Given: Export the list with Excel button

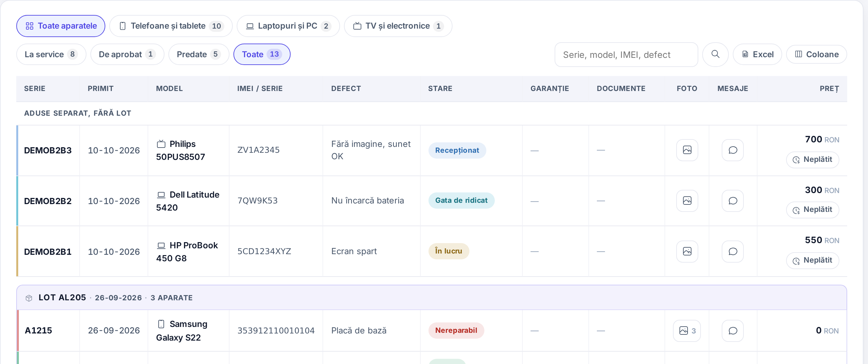Looking at the screenshot, I should [x=757, y=54].
